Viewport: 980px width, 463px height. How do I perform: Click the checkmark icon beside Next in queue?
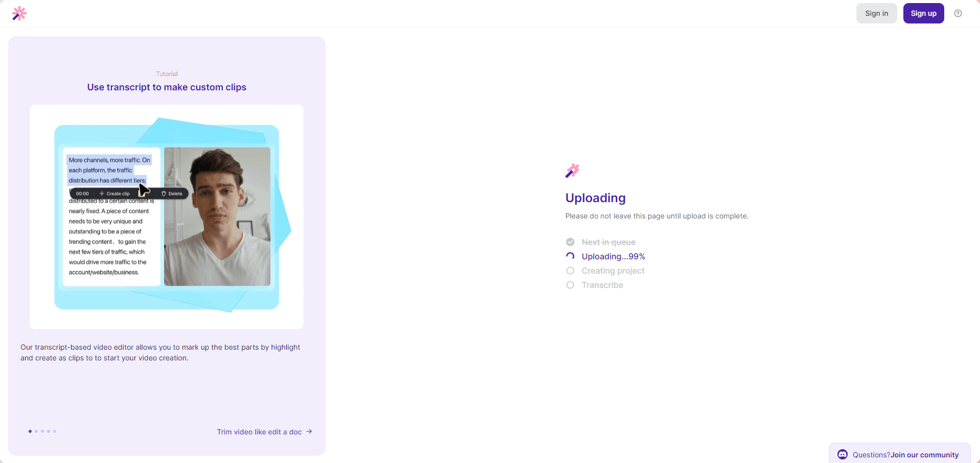click(570, 242)
